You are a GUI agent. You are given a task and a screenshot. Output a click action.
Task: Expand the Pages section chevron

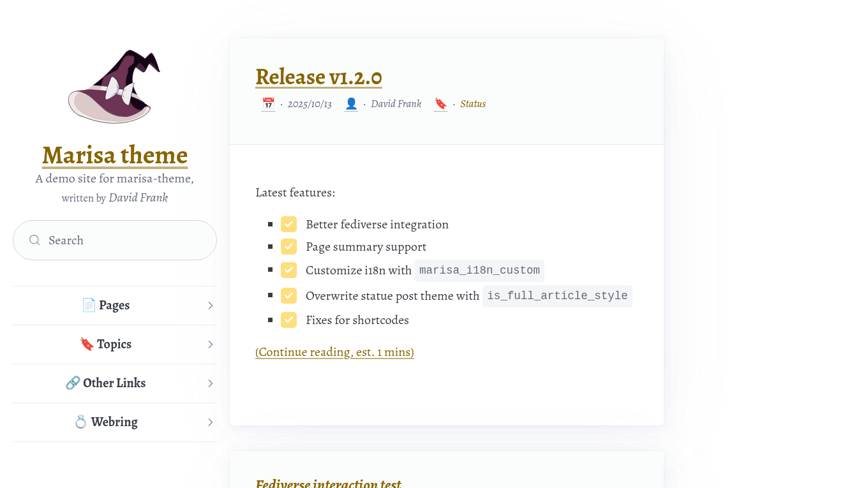[x=210, y=305]
